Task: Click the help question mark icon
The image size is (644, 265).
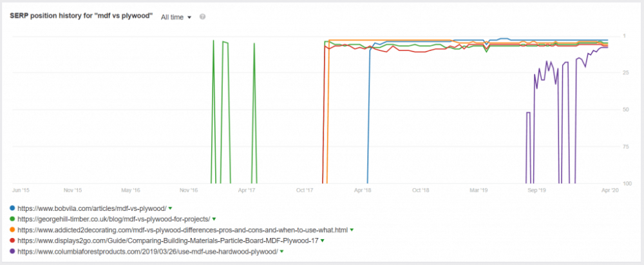Action: click(x=202, y=17)
